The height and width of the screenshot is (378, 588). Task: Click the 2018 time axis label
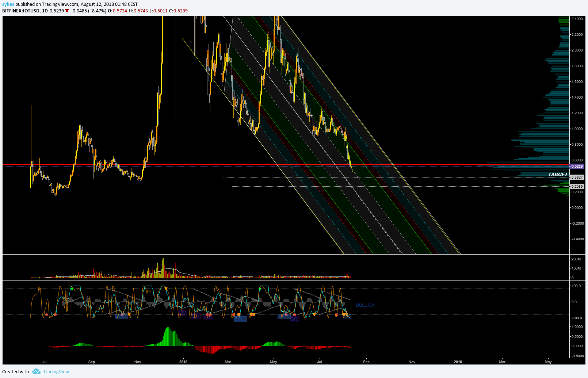[x=183, y=362]
